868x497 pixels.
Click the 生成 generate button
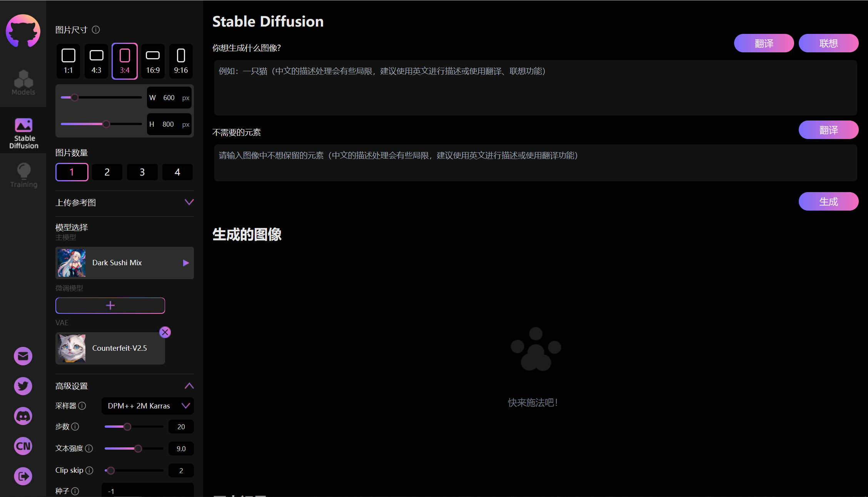click(829, 202)
